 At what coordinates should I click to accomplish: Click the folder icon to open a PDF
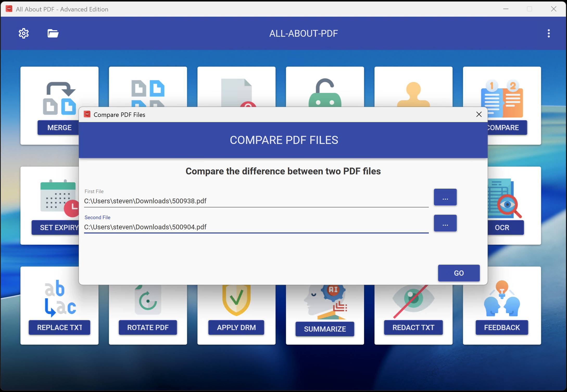(x=53, y=33)
